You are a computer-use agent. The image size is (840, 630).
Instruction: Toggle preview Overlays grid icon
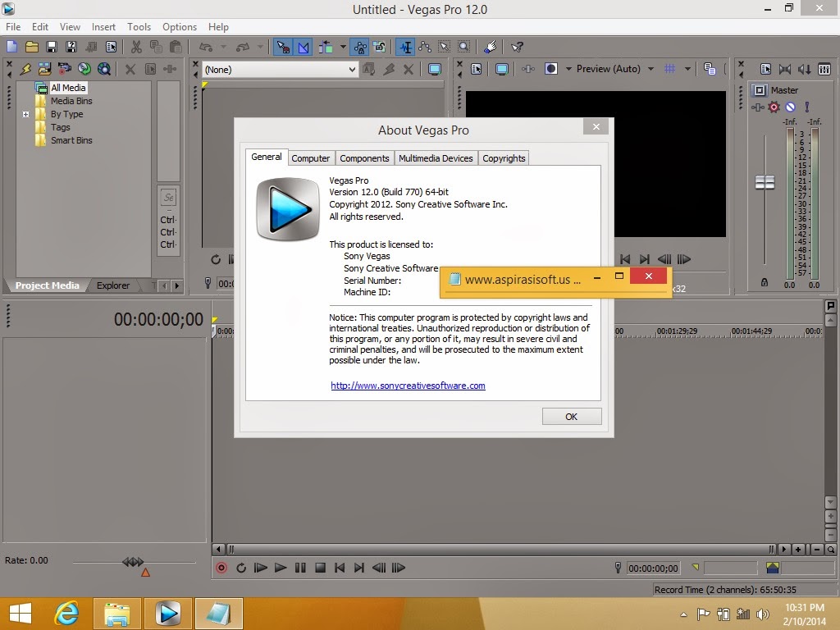(x=669, y=69)
